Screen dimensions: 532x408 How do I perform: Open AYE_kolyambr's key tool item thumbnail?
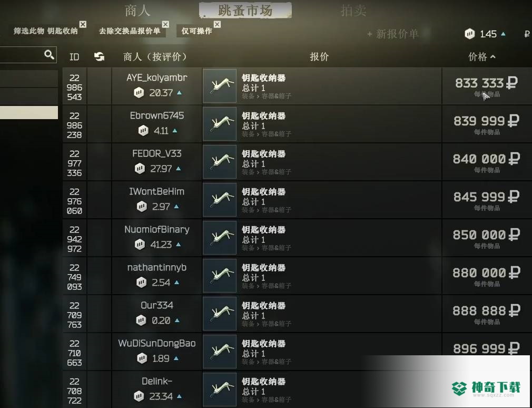220,86
